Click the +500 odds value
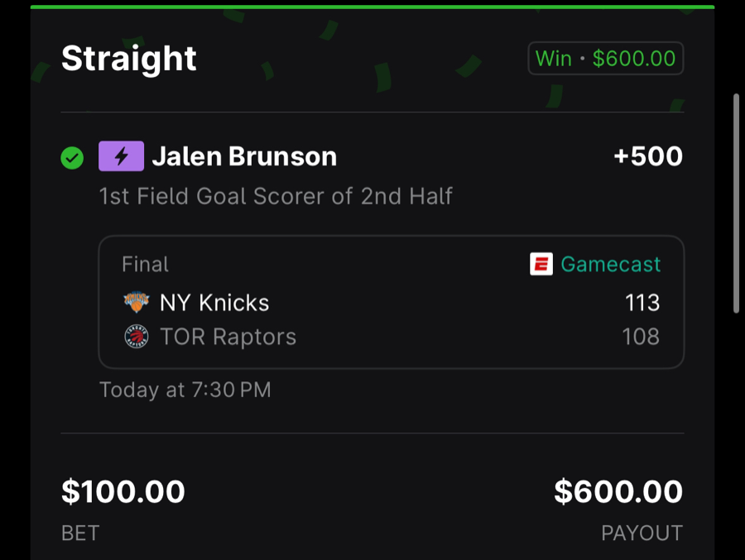 coord(648,156)
